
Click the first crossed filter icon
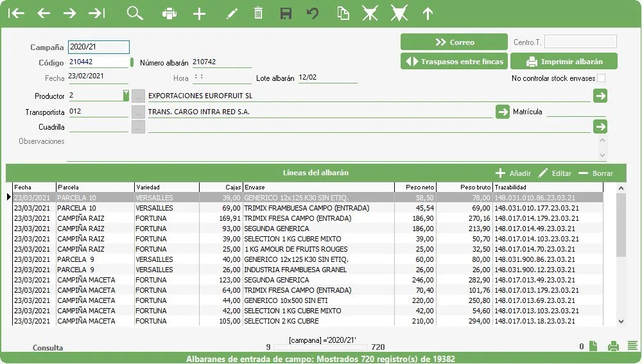pyautogui.click(x=370, y=13)
